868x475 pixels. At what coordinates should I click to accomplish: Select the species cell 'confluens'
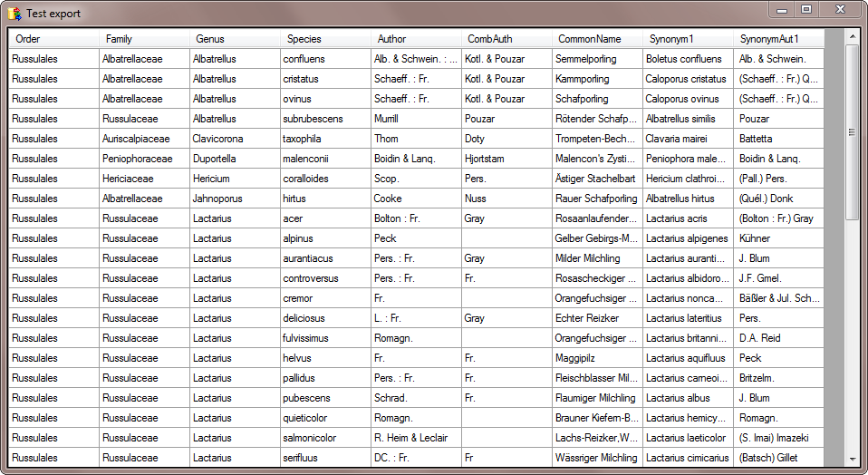point(325,59)
